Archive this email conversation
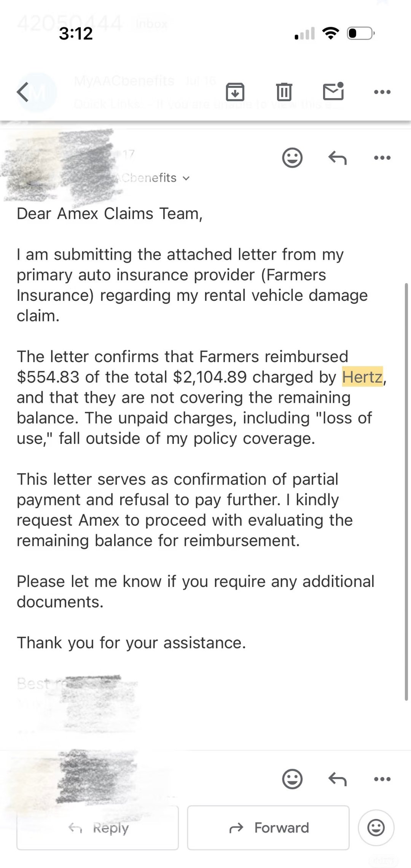The image size is (411, 868). (x=235, y=92)
